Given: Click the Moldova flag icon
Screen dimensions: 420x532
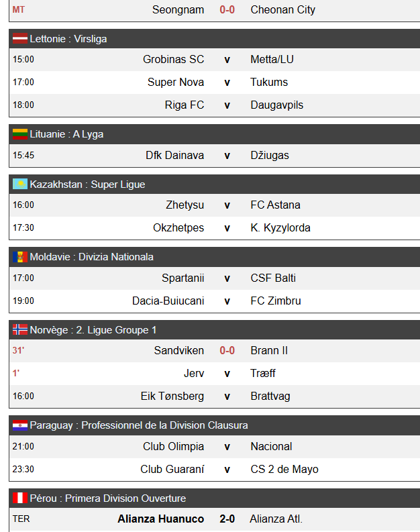Looking at the screenshot, I should click(x=19, y=257).
